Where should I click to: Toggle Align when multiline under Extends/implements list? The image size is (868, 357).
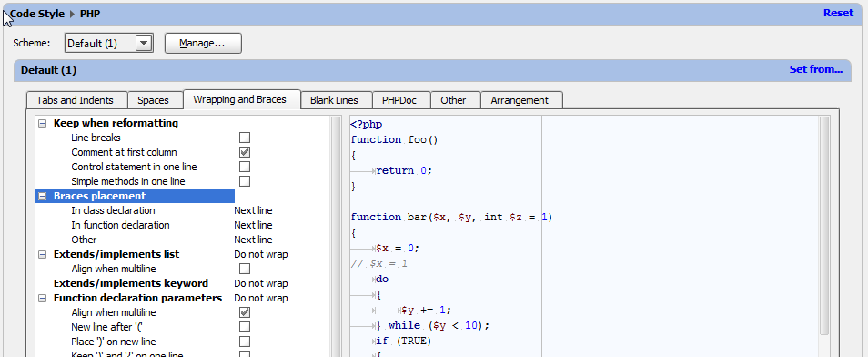click(244, 269)
